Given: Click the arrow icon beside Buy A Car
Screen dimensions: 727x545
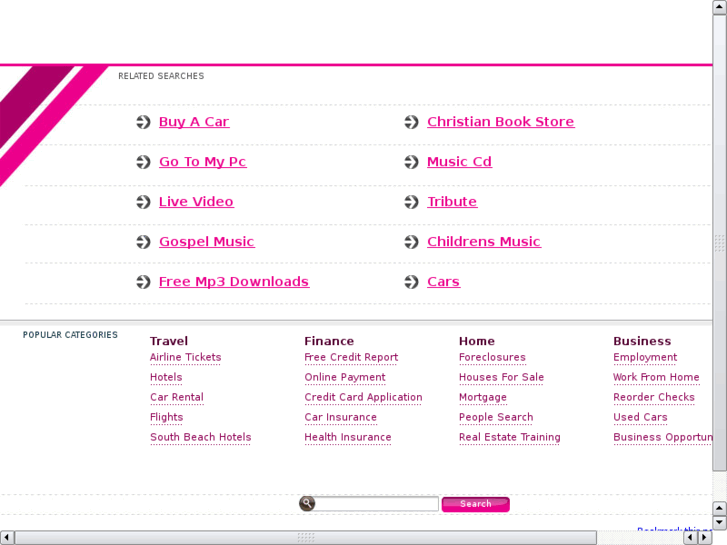Looking at the screenshot, I should coord(143,122).
